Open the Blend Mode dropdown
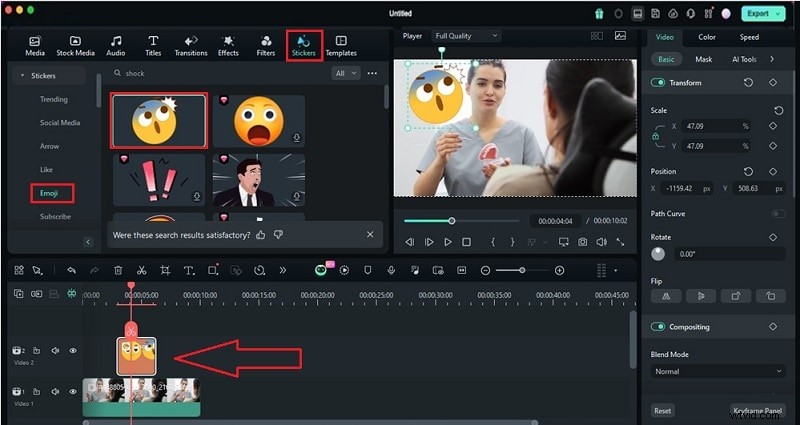 tap(718, 371)
